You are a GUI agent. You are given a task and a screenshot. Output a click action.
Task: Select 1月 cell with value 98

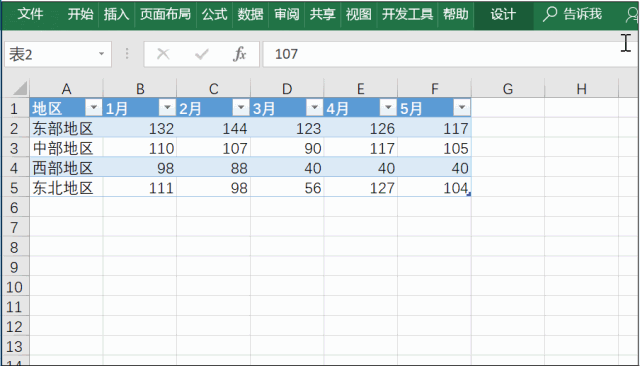tap(140, 168)
